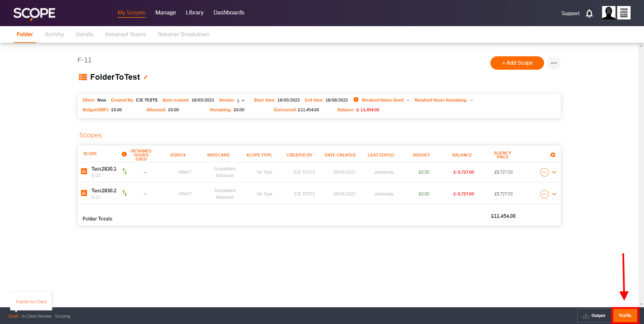Screen dimensions: 644x324
Task: Click the end date info icon
Action: 356,100
